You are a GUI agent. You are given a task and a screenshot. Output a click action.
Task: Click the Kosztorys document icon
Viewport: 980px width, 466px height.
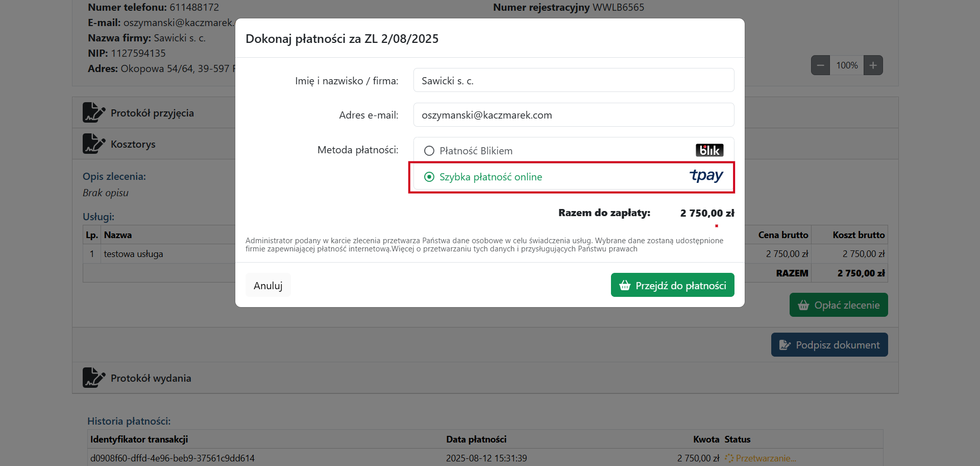click(x=93, y=144)
